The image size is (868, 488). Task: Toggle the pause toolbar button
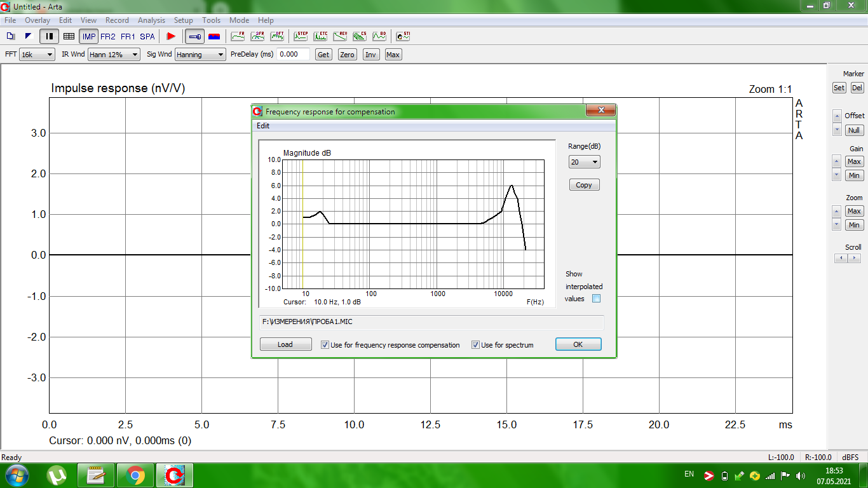(x=49, y=36)
